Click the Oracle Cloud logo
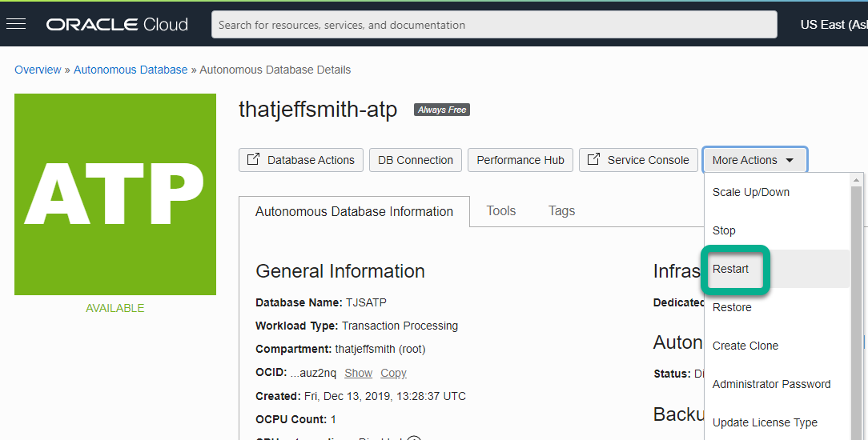 pyautogui.click(x=117, y=24)
